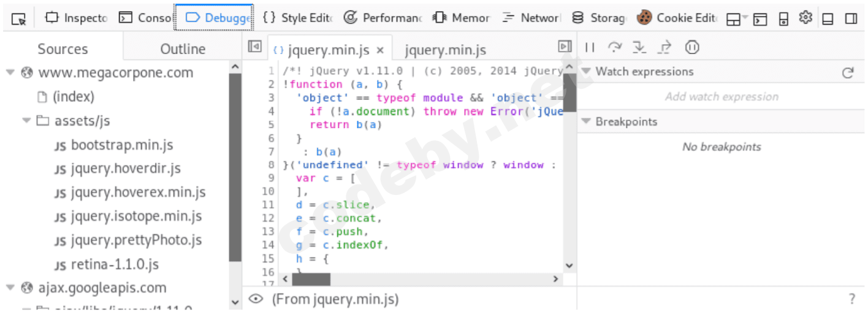Viewport: 868px width, 315px height.
Task: Click the Add watch expression field
Action: tap(721, 96)
